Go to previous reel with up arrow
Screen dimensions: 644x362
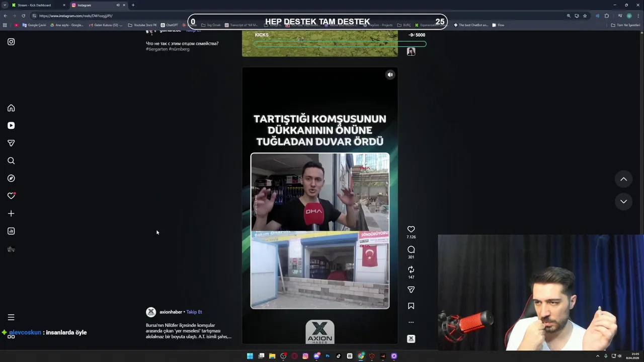623,179
